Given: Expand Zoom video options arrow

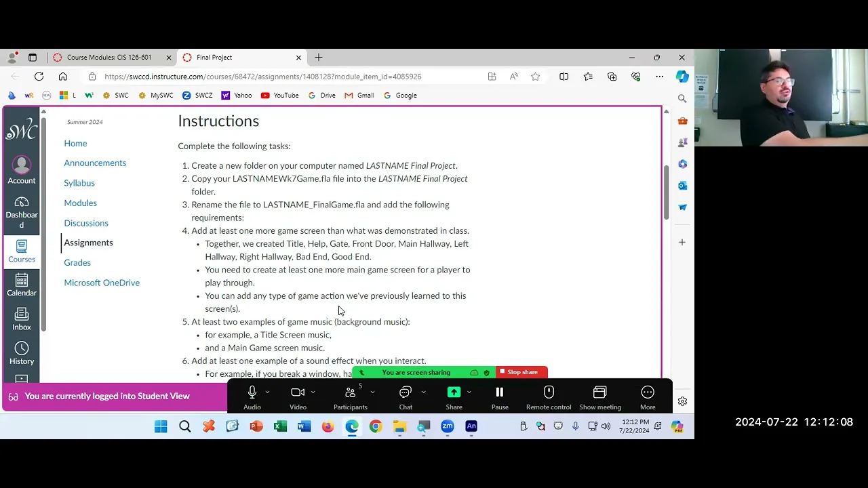Looking at the screenshot, I should coord(313,392).
